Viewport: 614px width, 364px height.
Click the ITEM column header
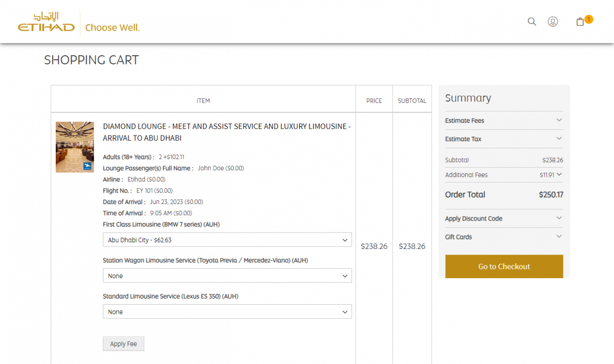(203, 101)
